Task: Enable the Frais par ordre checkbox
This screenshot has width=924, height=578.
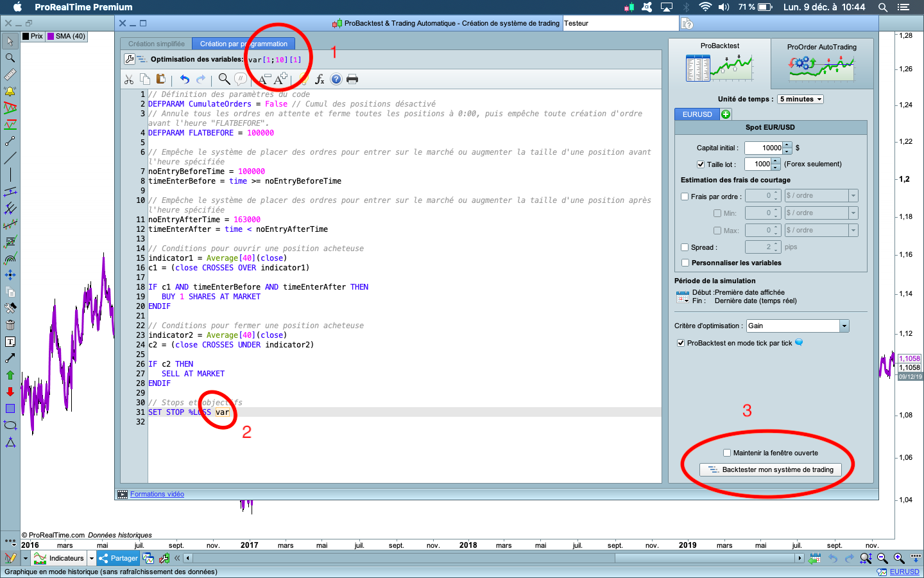Action: point(685,197)
